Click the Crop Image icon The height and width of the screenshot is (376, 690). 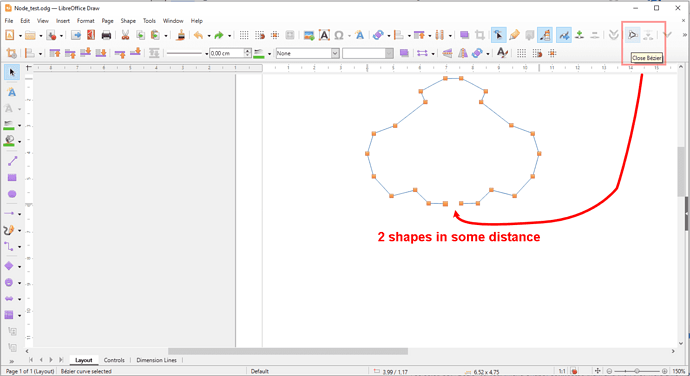pos(480,35)
